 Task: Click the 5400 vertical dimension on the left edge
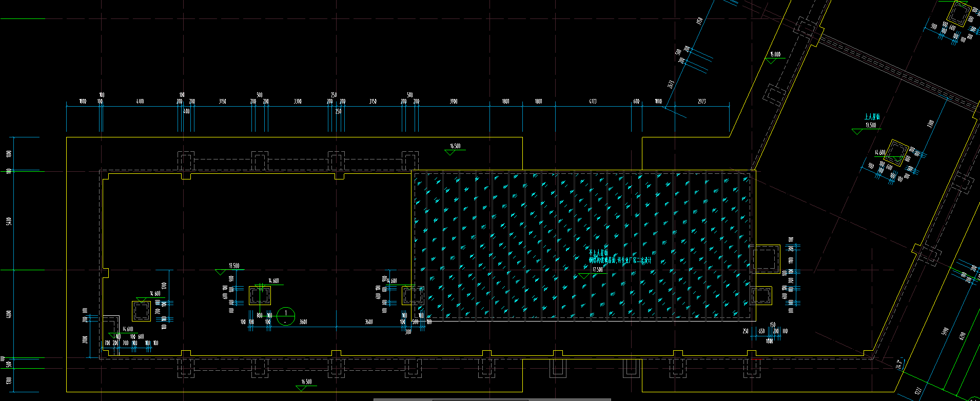(x=8, y=221)
